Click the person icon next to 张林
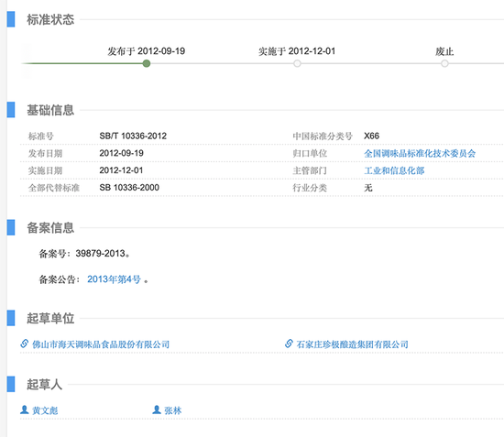This screenshot has height=437, width=504. pyautogui.click(x=157, y=410)
